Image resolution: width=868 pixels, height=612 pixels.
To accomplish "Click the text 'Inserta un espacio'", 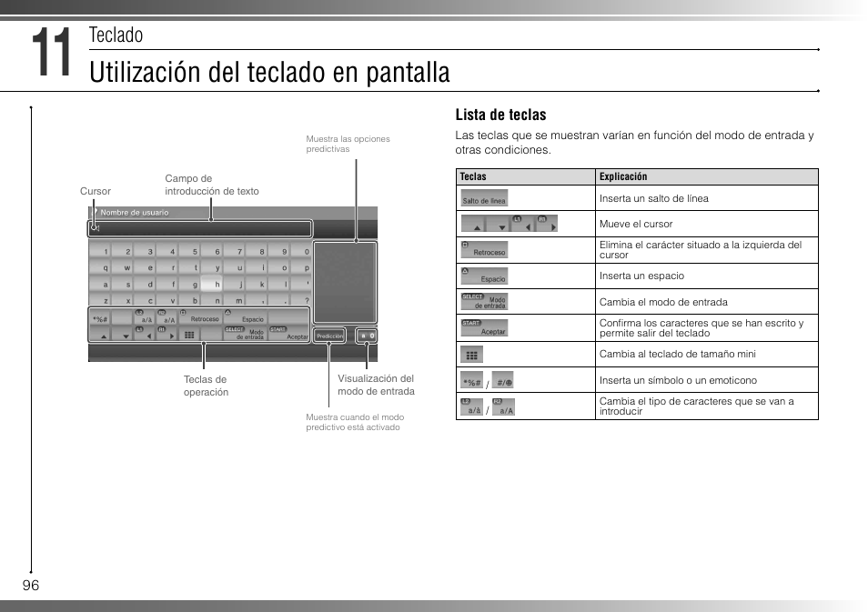I will click(x=641, y=276).
